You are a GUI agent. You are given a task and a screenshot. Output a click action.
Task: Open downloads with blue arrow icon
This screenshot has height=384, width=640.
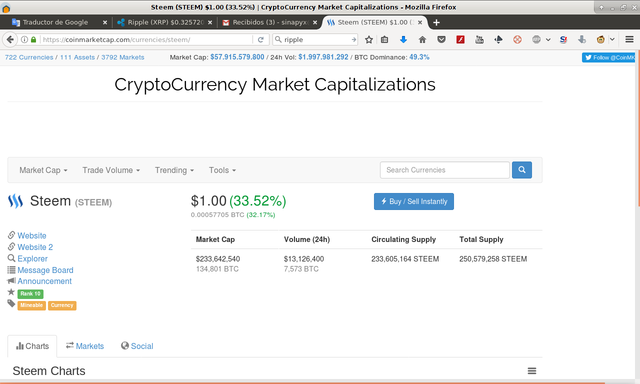coord(403,40)
